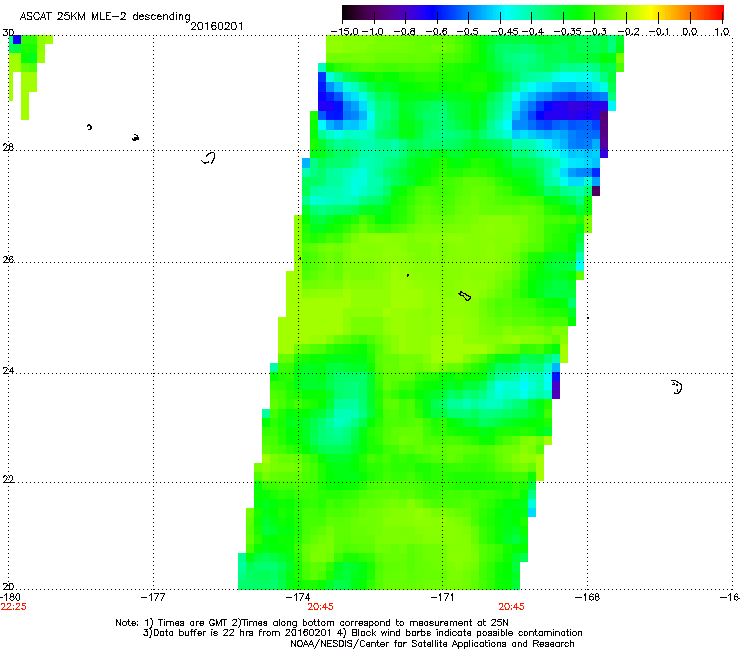Click the longitude label -168

(588, 597)
